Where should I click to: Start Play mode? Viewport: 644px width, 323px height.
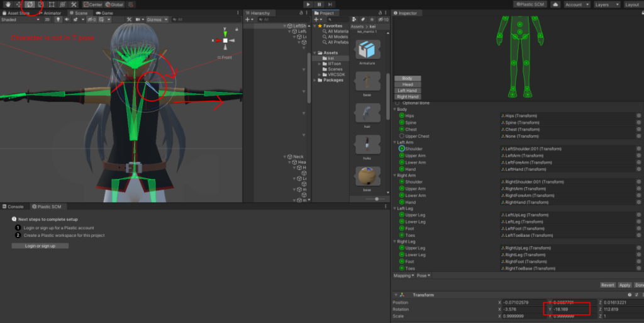pyautogui.click(x=308, y=4)
